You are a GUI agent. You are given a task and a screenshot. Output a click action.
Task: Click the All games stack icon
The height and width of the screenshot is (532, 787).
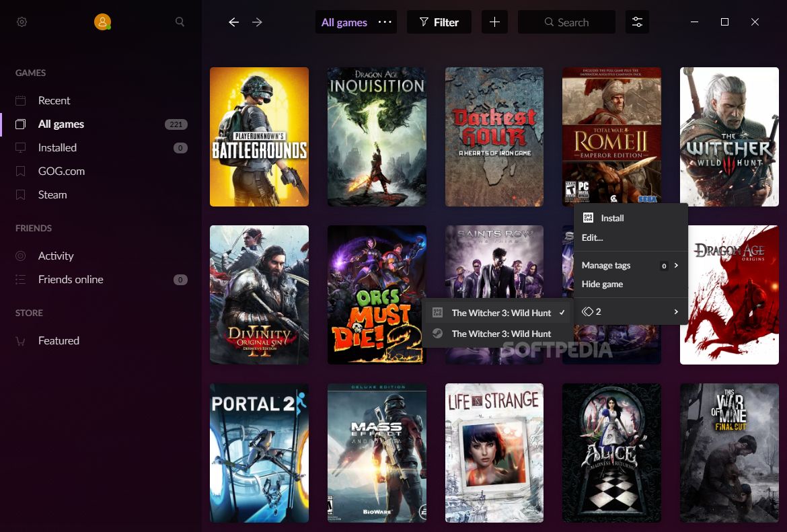(21, 124)
